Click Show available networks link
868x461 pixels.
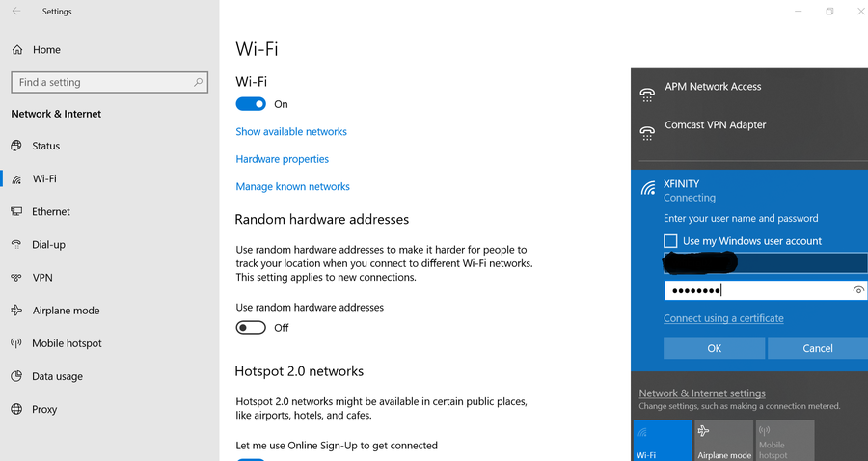pos(291,132)
